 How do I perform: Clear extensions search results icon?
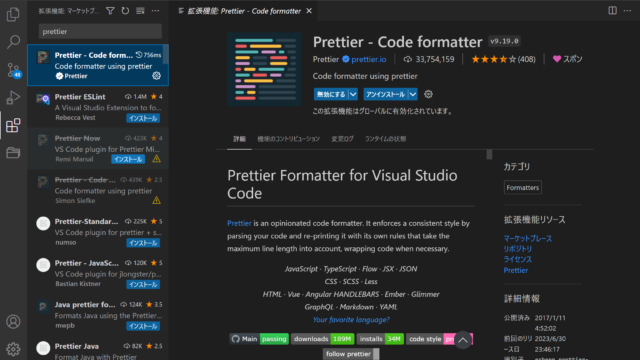[x=140, y=11]
